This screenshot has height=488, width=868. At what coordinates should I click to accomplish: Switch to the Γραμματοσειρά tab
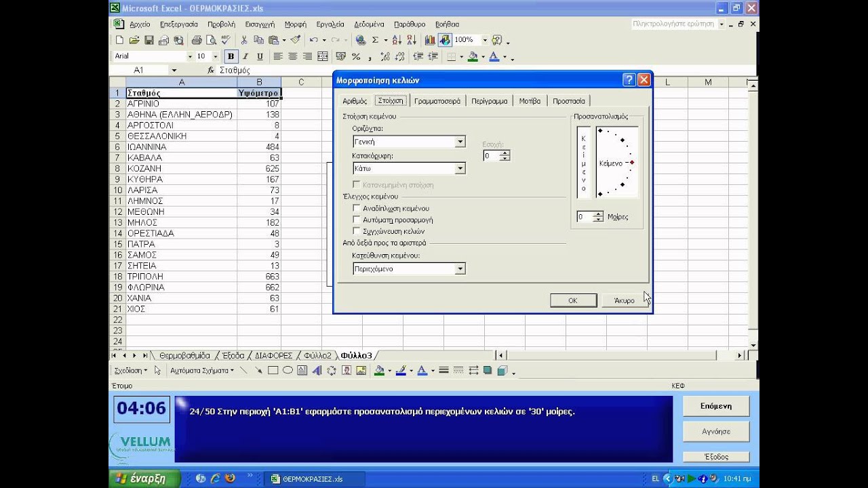(437, 101)
